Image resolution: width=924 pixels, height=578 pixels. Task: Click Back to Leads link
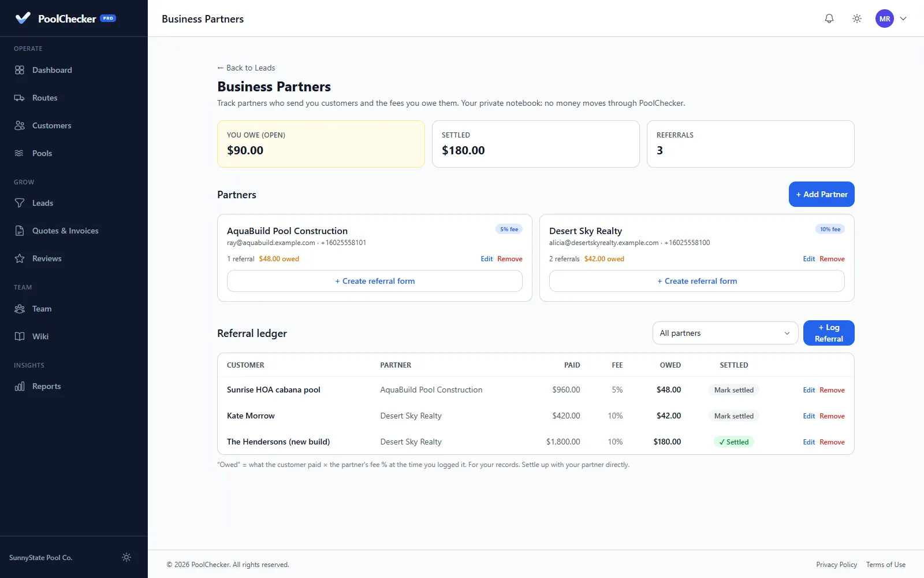[x=246, y=68]
